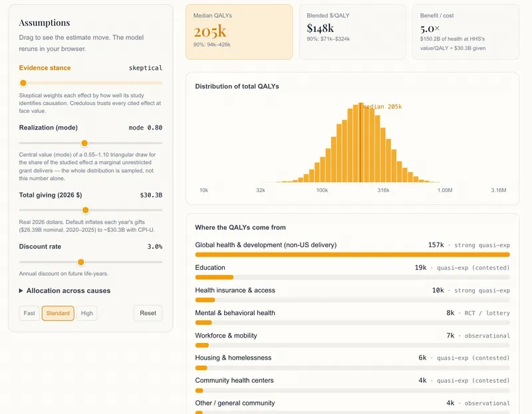Image resolution: width=532 pixels, height=414 pixels.
Task: Click the Realization mode slider handle
Action: click(x=84, y=143)
